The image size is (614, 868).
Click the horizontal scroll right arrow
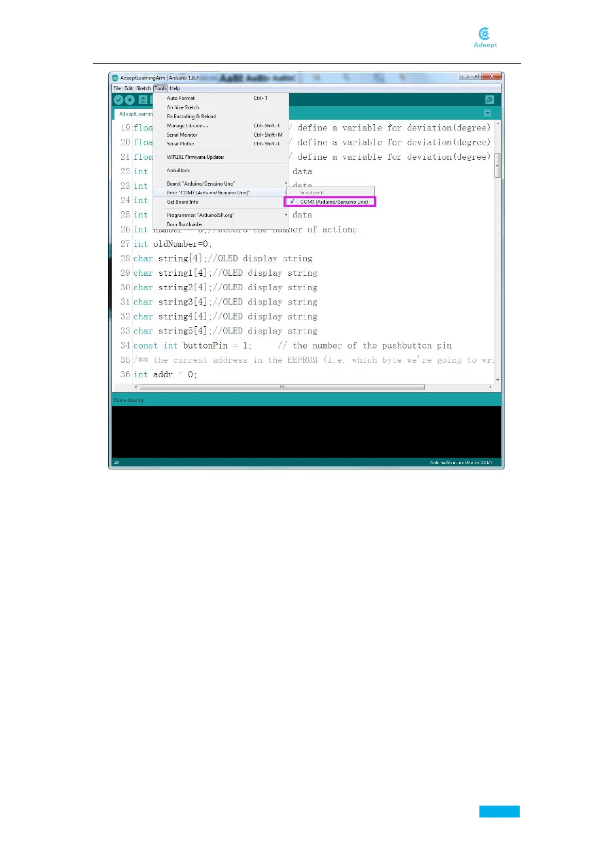pos(490,387)
